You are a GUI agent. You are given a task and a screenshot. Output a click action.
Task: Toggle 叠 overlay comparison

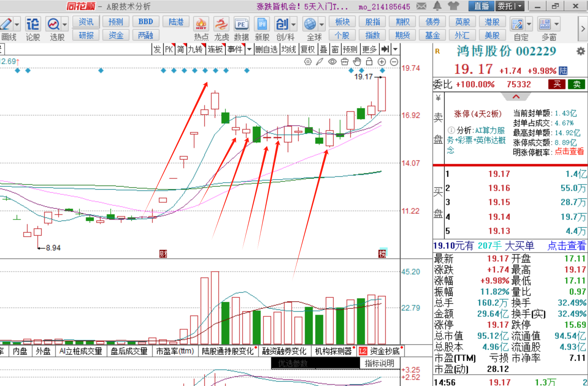[323, 49]
